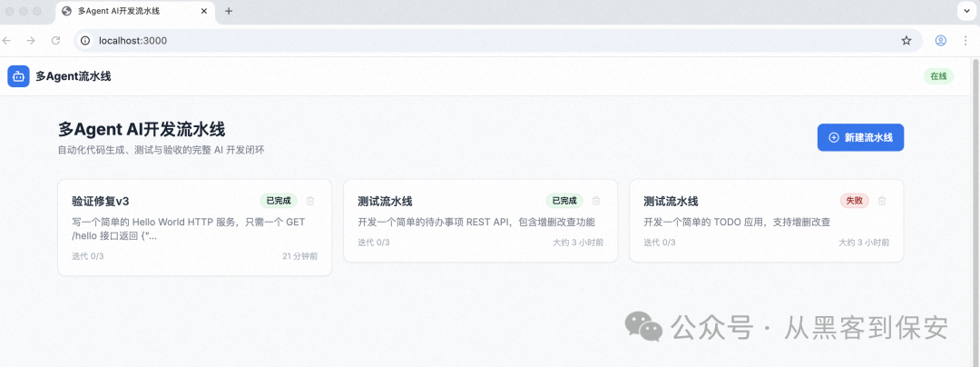The height and width of the screenshot is (367, 980).
Task: Click the Hello World HTTP 服务 description
Action: (x=188, y=229)
